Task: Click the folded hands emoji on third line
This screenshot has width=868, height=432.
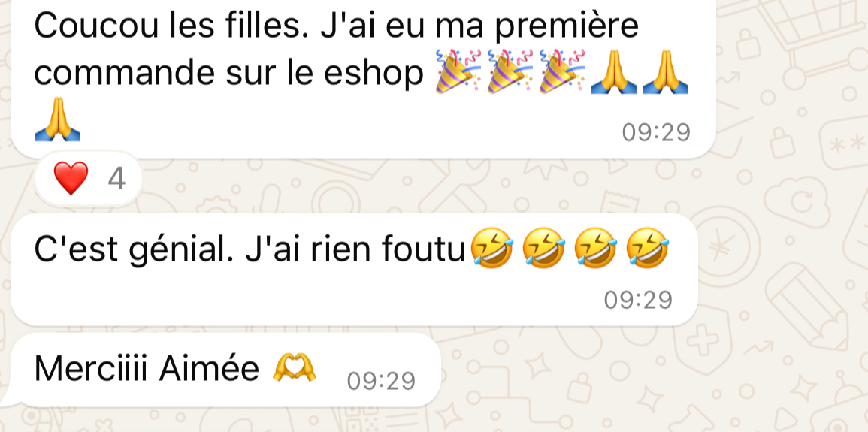Action: (x=58, y=119)
